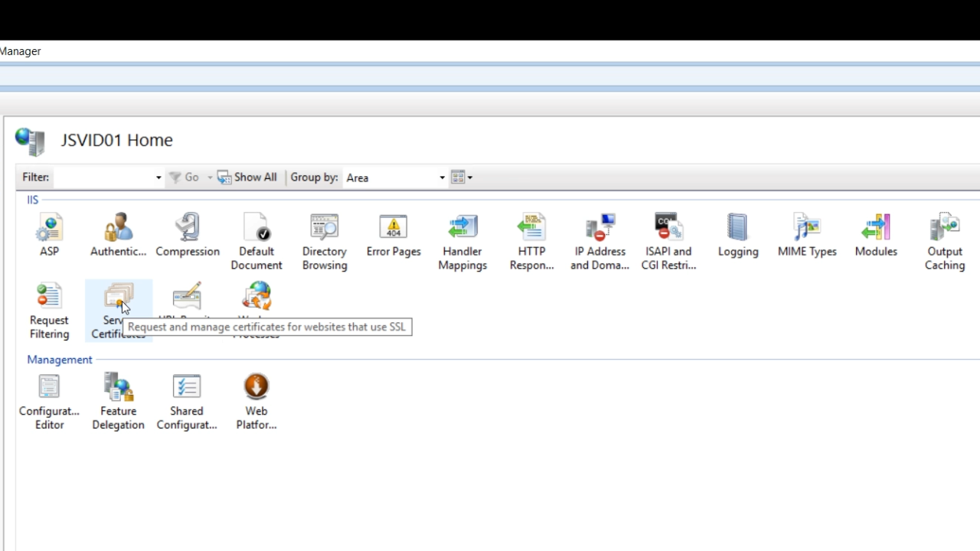
Task: Open the ASP feature icon
Action: [x=49, y=228]
